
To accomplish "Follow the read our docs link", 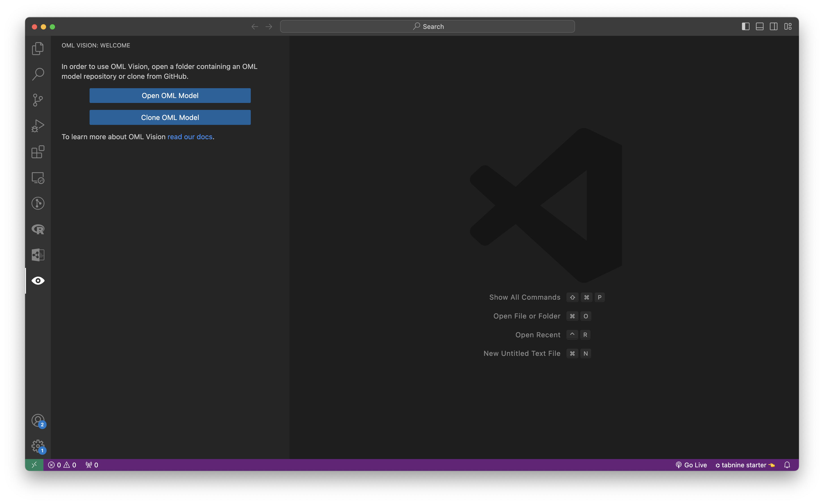I will 190,137.
